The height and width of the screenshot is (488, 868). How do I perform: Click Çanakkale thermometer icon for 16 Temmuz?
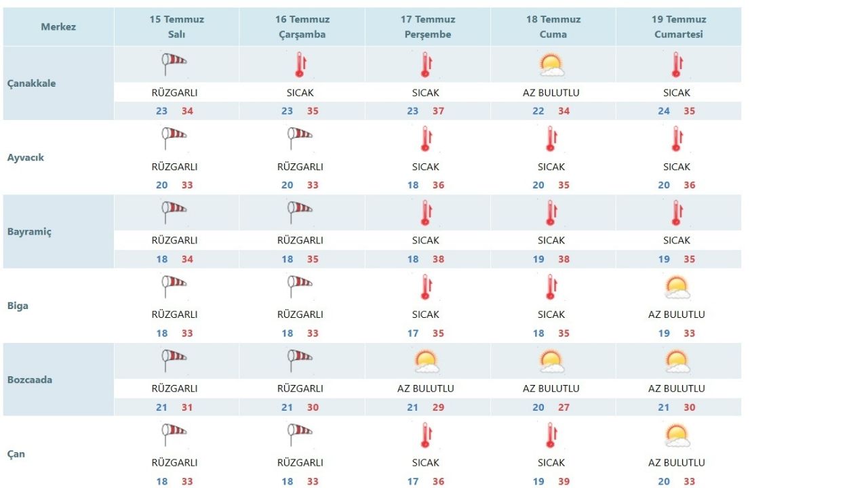click(299, 65)
